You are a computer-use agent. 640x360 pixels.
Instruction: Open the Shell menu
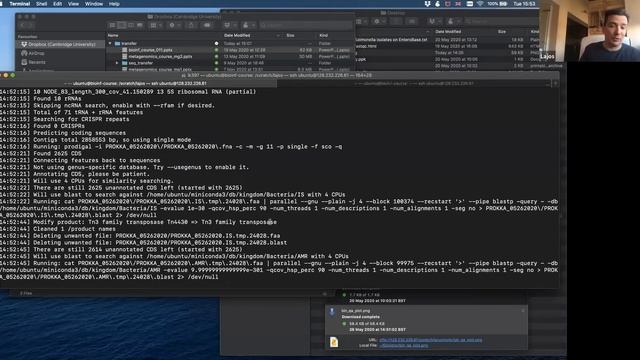click(41, 4)
